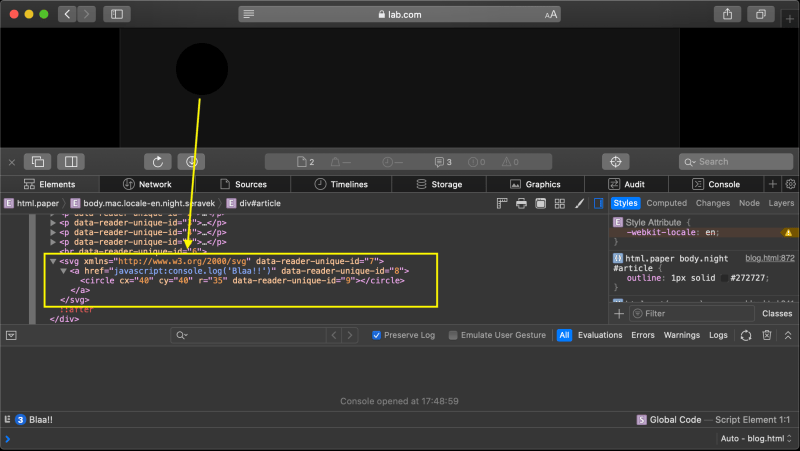Toggle print styles printer icon
This screenshot has width=800, height=451.
click(x=521, y=204)
